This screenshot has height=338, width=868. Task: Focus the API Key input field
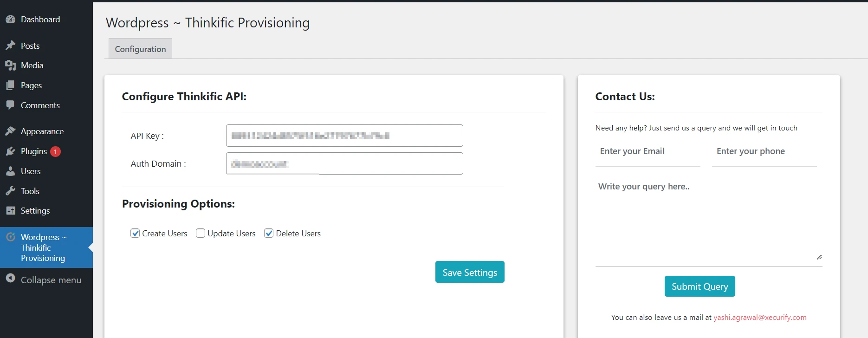pyautogui.click(x=344, y=136)
